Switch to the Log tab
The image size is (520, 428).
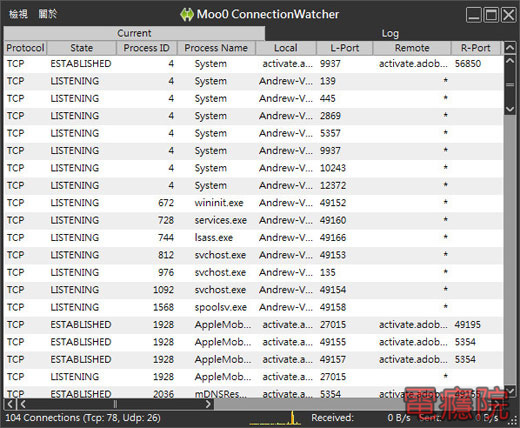coord(390,33)
